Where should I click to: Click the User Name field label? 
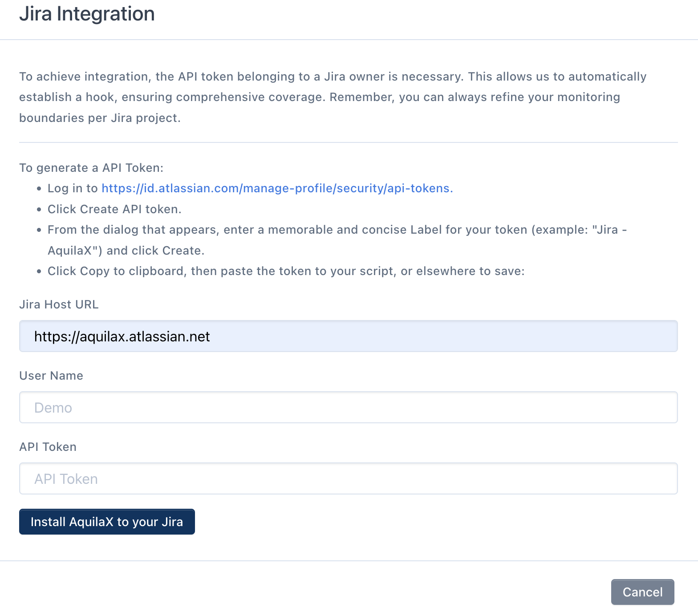click(51, 376)
